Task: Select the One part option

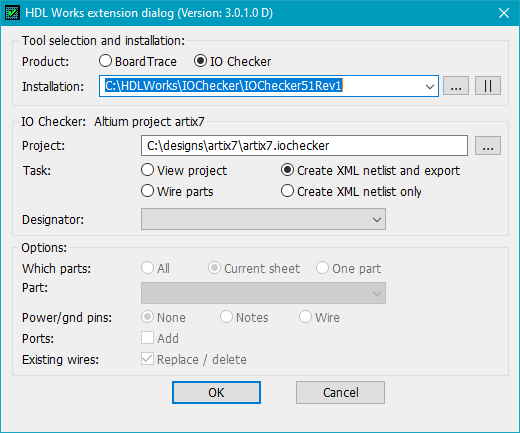Action: coord(349,268)
